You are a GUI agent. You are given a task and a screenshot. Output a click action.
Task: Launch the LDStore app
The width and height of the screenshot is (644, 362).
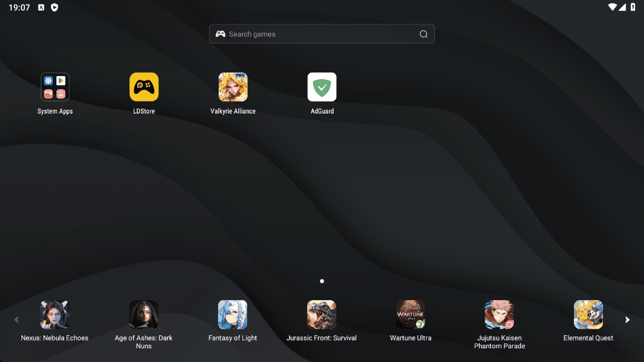[x=144, y=87]
